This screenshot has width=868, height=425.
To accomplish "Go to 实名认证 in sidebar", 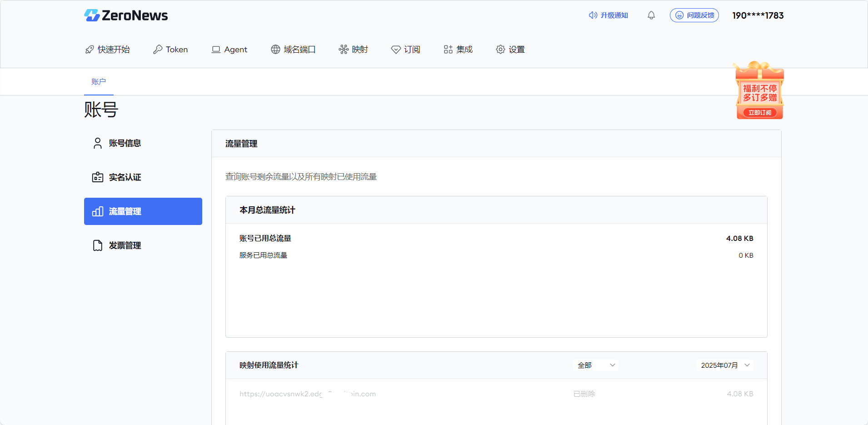I will point(143,177).
